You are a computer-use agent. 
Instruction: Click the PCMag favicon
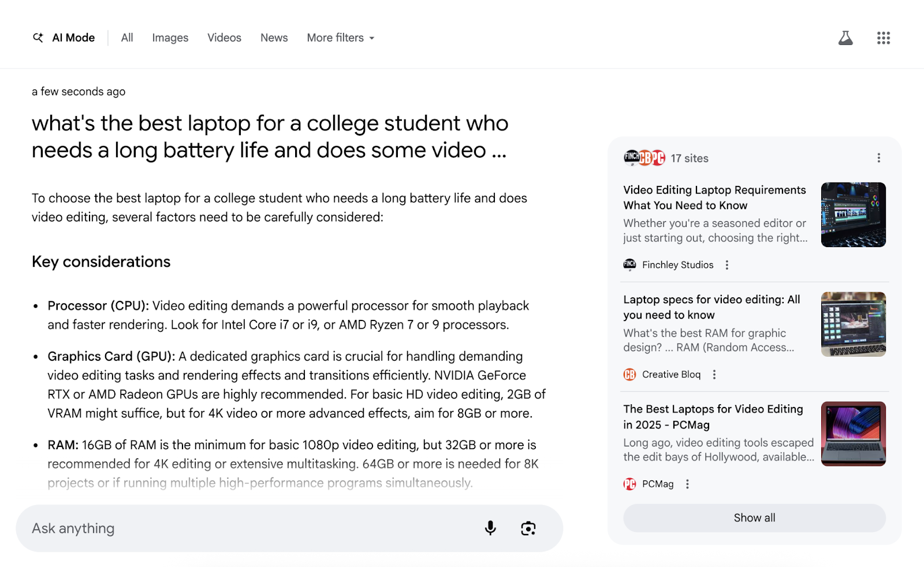click(629, 484)
